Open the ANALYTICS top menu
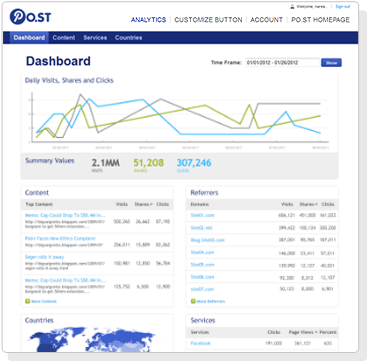The image size is (368, 361). [x=148, y=20]
